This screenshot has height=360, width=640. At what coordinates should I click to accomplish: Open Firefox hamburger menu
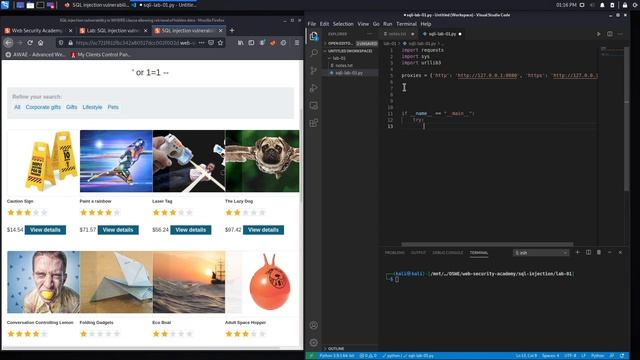click(x=297, y=42)
